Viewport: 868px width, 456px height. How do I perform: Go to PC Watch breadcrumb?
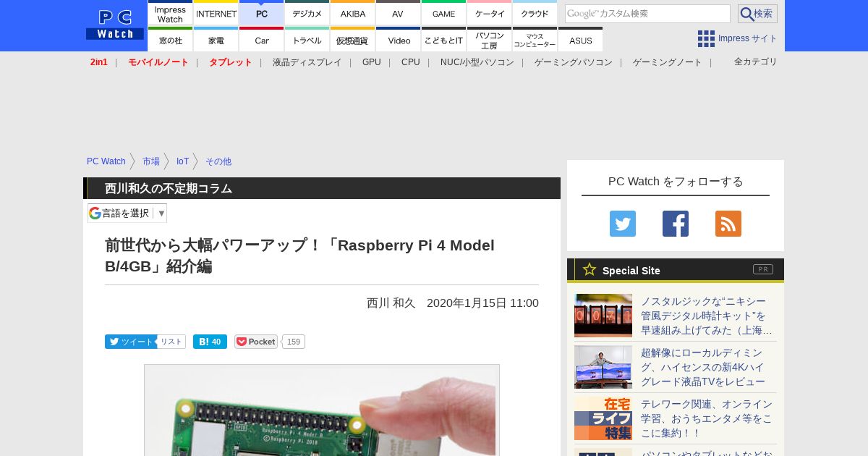[106, 161]
